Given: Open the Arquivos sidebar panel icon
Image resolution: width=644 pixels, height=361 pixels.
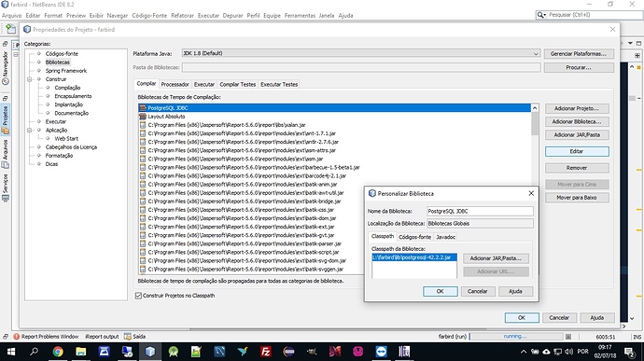Looking at the screenshot, I should coord(6,165).
